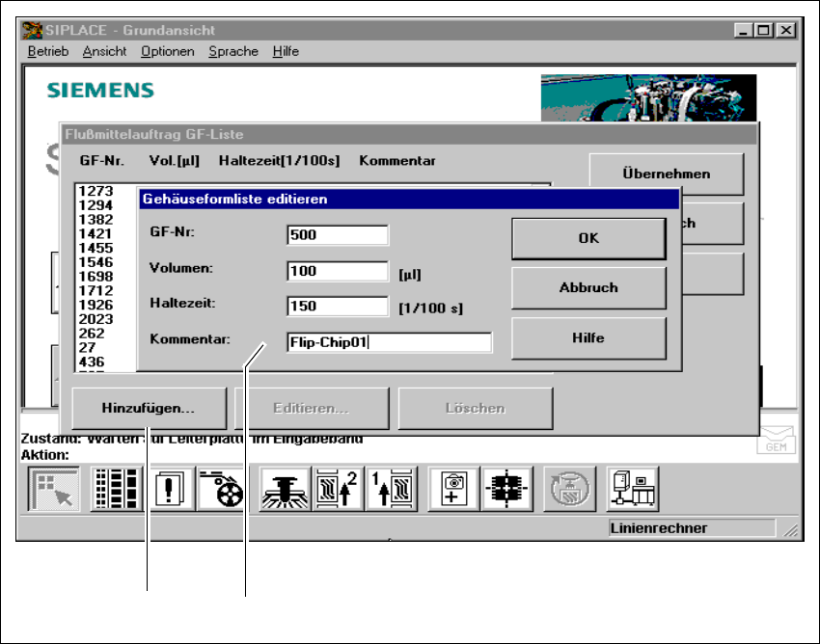Click the line computer network icon
Image resolution: width=820 pixels, height=644 pixels.
pyautogui.click(x=633, y=489)
